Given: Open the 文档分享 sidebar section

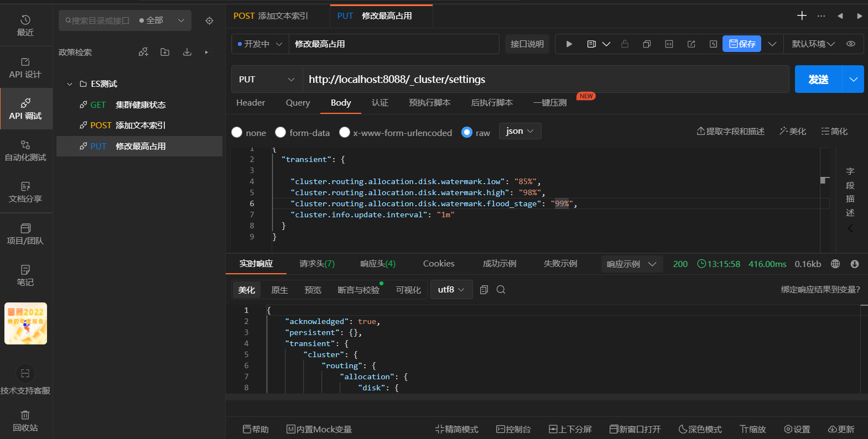Looking at the screenshot, I should point(25,192).
